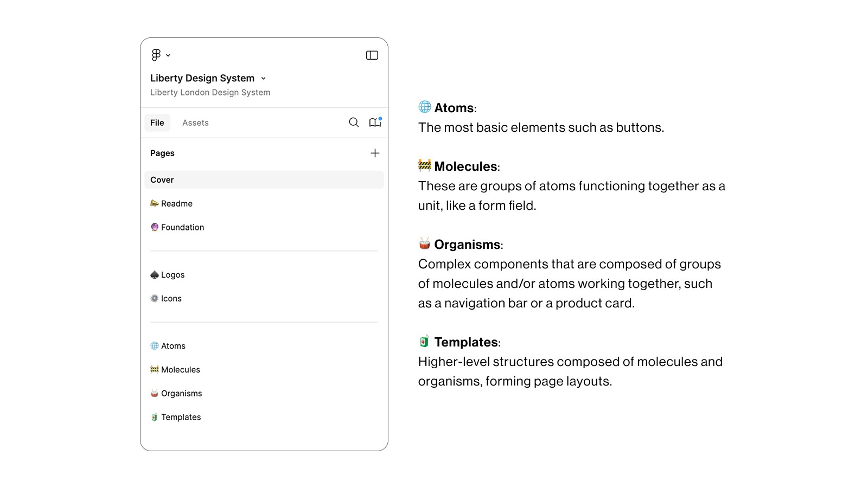Click the megaphone emoji beside Readme
Image resolution: width=868 pixels, height=488 pixels.
coord(155,203)
